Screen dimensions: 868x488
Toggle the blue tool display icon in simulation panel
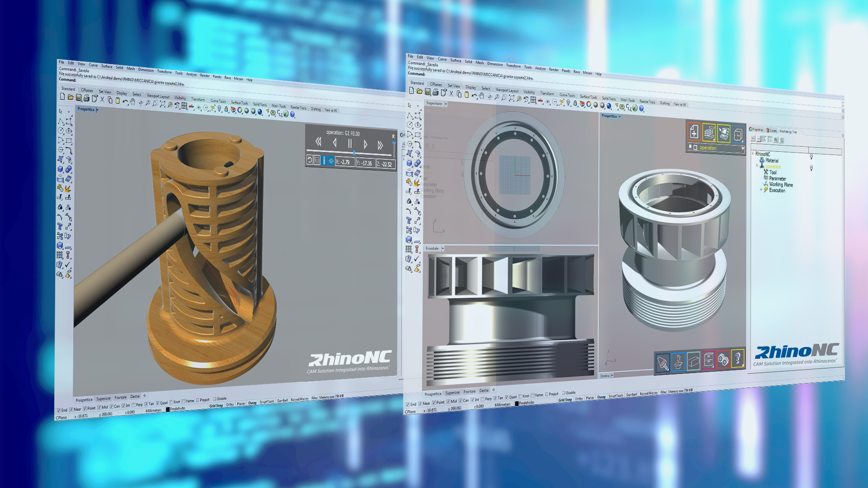tap(324, 160)
